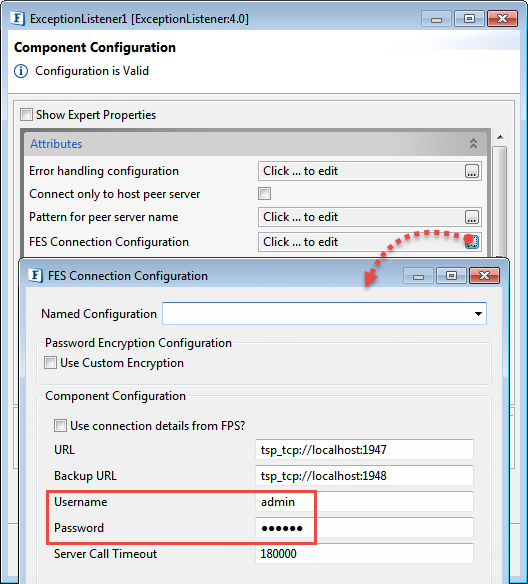Open the Named Configuration dropdown
This screenshot has width=528, height=584.
(x=324, y=314)
